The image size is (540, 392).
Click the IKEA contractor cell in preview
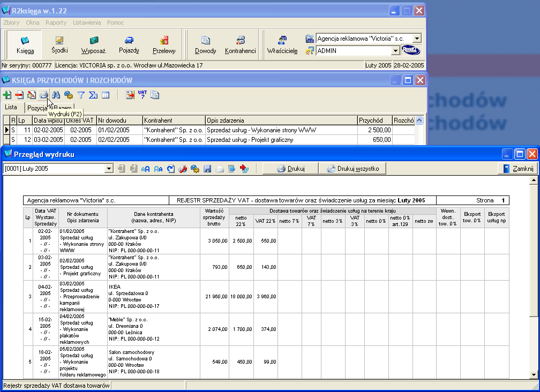click(x=154, y=296)
